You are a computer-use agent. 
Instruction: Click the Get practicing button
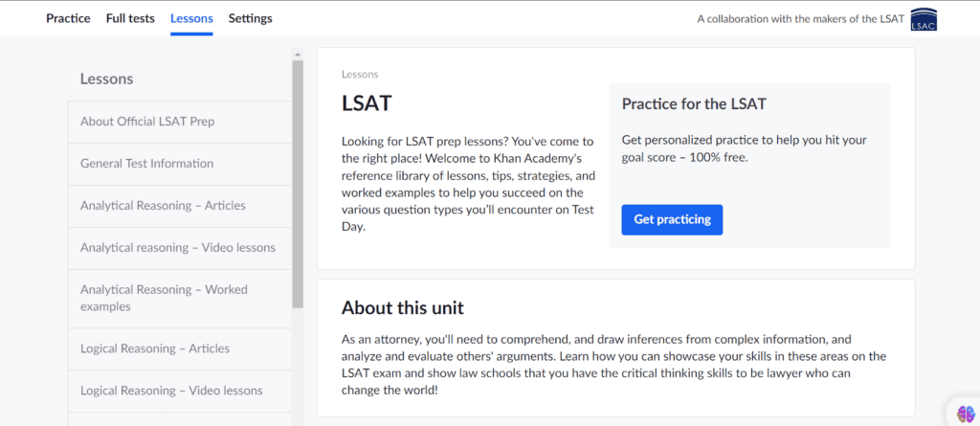[x=672, y=219]
